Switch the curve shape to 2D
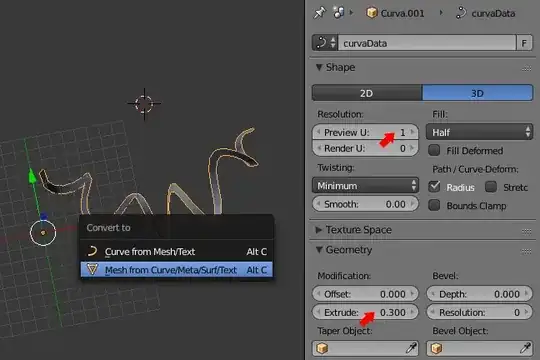 tap(367, 93)
